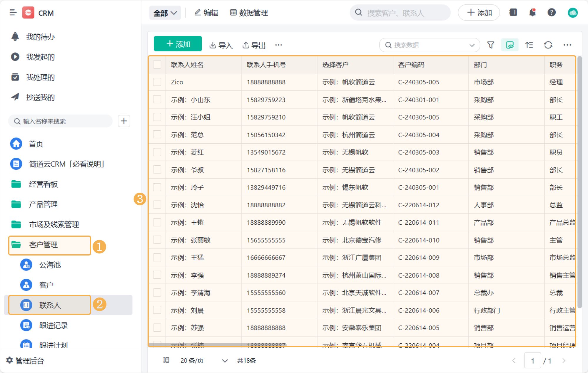Image resolution: width=588 pixels, height=373 pixels.
Task: Check the header select-all checkbox
Action: tap(157, 65)
